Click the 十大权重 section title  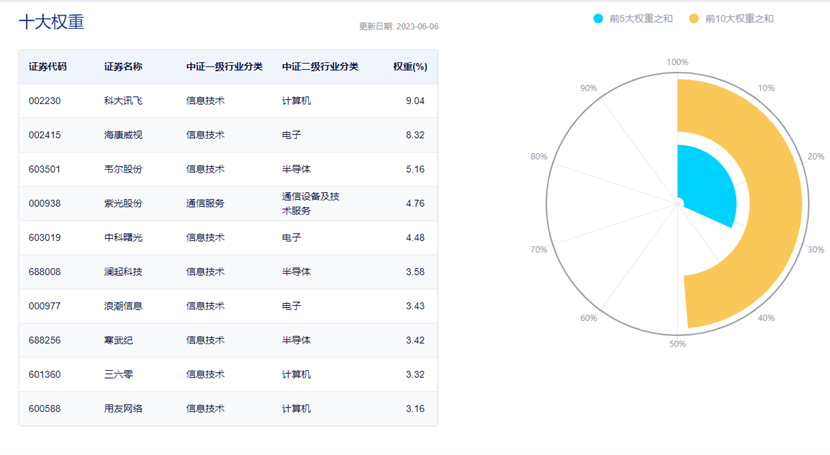coord(51,22)
